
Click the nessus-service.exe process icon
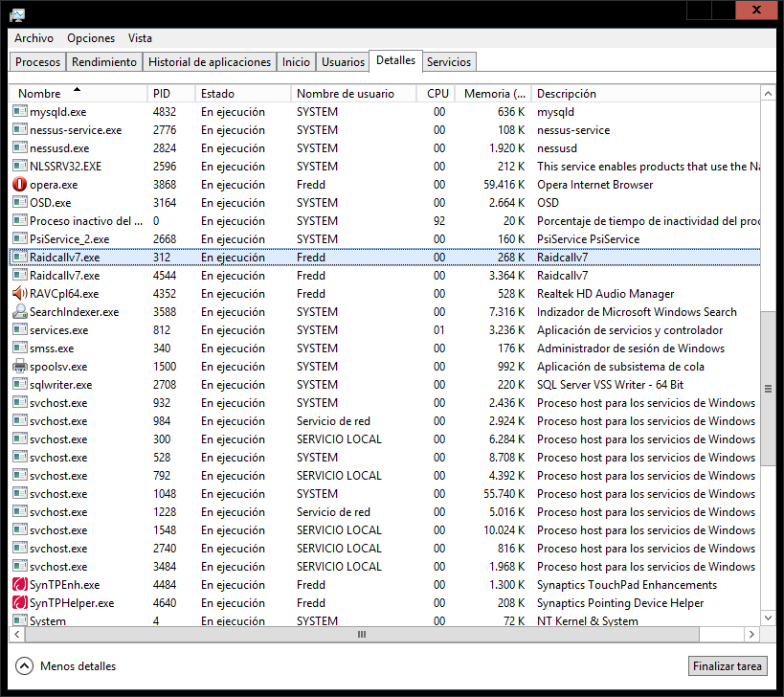[x=19, y=129]
